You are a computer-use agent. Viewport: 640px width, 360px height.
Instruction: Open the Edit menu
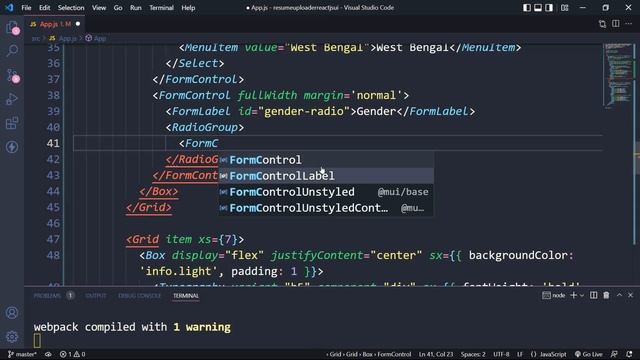coord(44,8)
